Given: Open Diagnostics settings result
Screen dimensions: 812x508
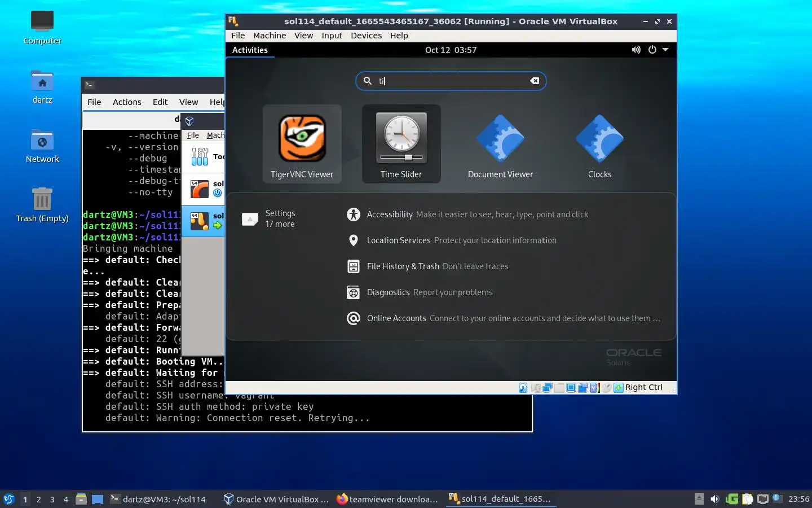Looking at the screenshot, I should tap(420, 292).
